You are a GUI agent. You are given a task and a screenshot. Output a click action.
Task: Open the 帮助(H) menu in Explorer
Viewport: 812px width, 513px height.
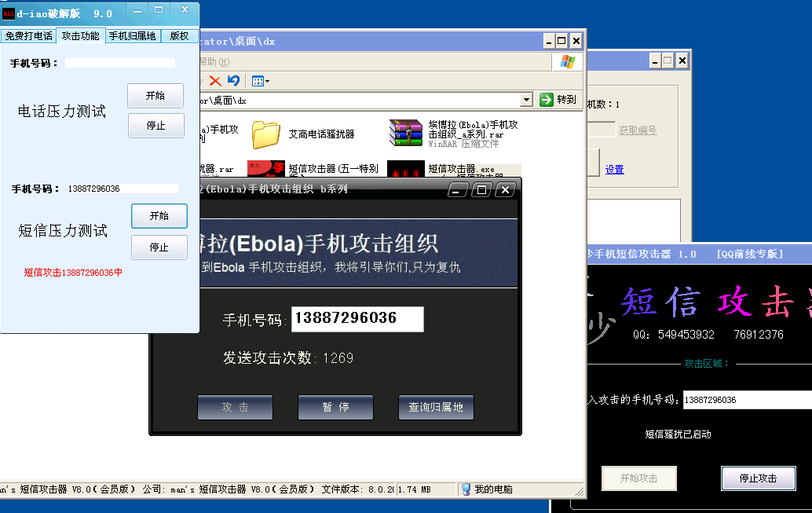[215, 61]
